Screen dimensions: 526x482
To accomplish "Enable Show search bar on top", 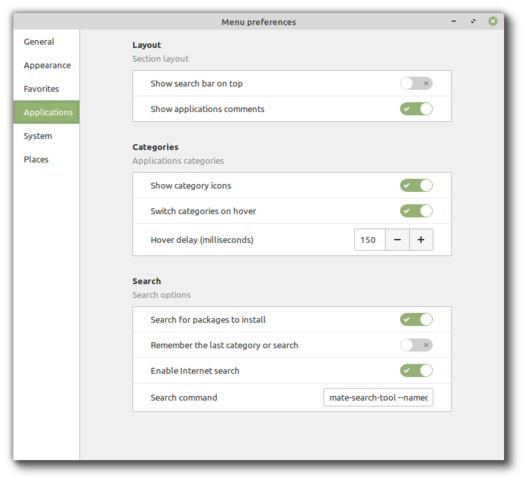I will 416,83.
